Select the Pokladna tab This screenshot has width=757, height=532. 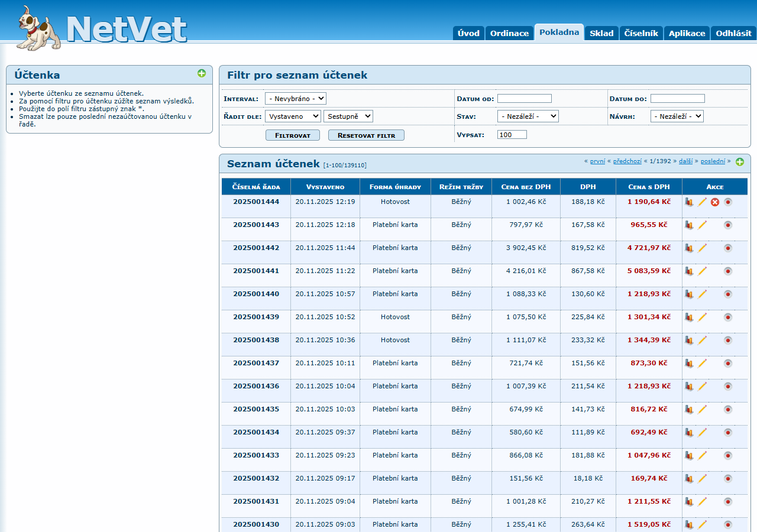click(x=559, y=32)
